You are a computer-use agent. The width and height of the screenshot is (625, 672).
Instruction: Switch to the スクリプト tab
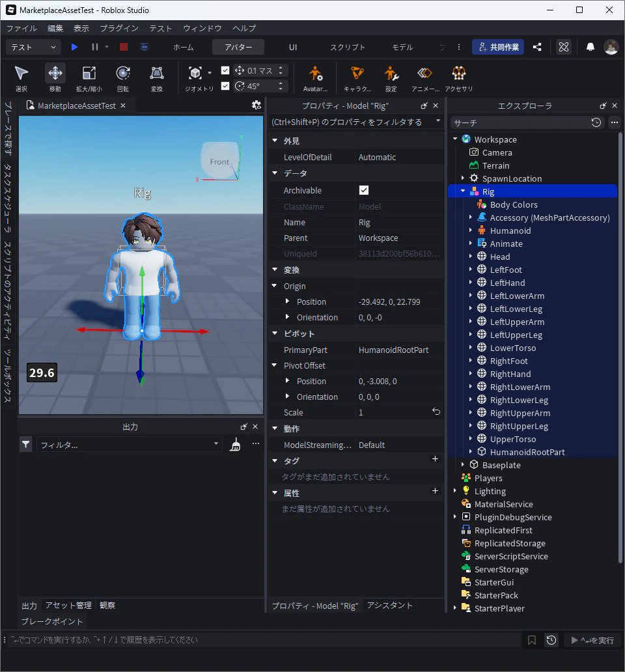tap(348, 47)
